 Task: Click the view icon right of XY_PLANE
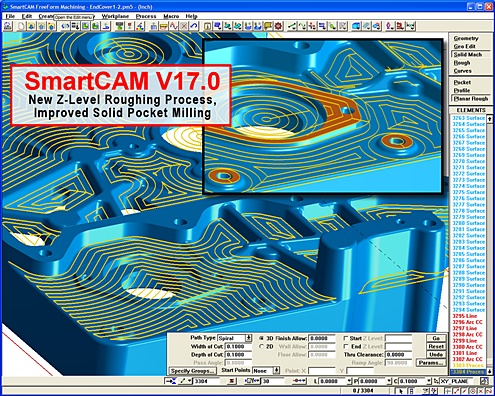point(484,381)
